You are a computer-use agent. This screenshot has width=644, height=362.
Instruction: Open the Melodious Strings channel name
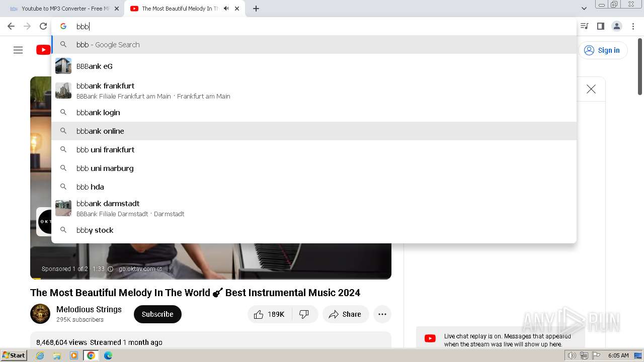point(89,309)
